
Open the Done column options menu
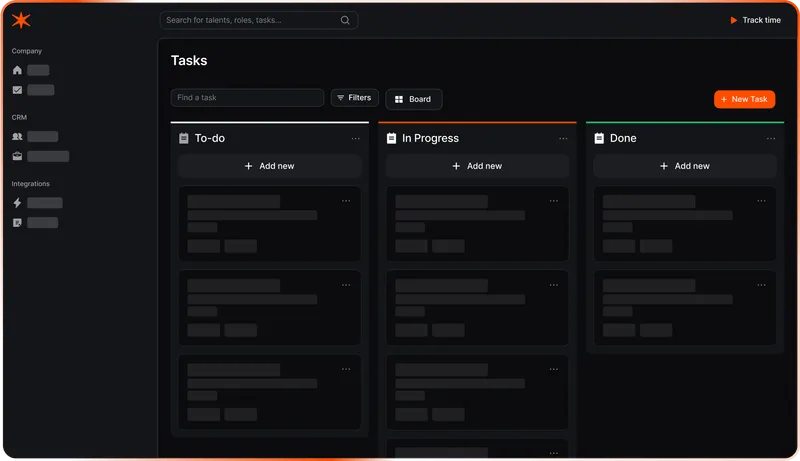tap(771, 139)
